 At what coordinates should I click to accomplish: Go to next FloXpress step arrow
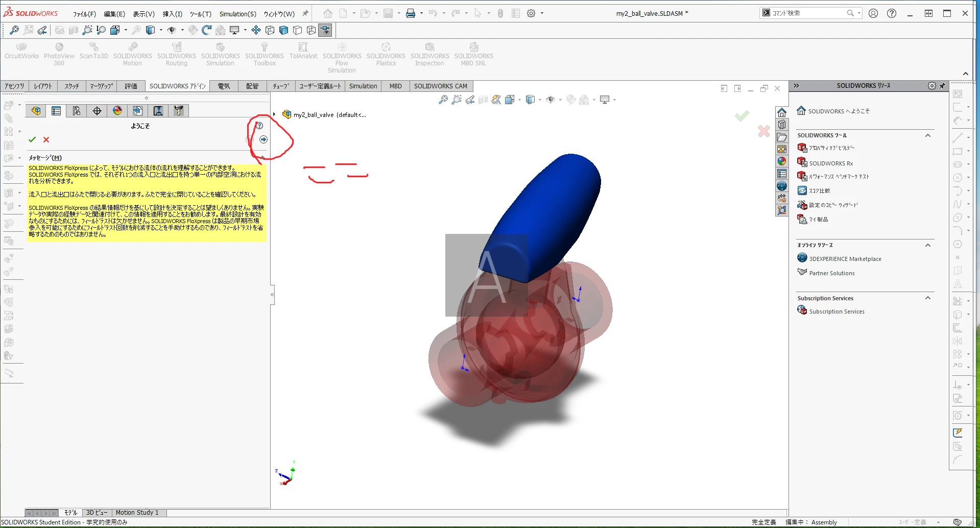[264, 139]
